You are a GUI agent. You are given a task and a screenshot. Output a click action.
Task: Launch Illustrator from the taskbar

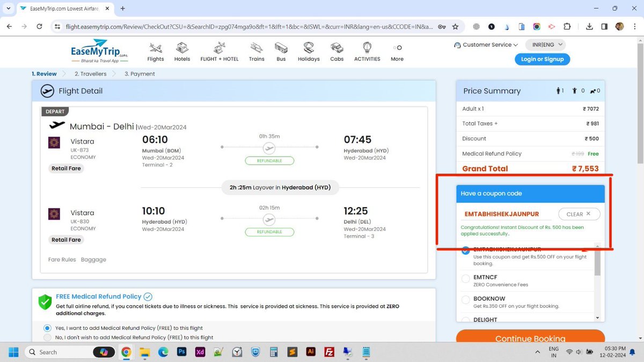click(x=310, y=352)
